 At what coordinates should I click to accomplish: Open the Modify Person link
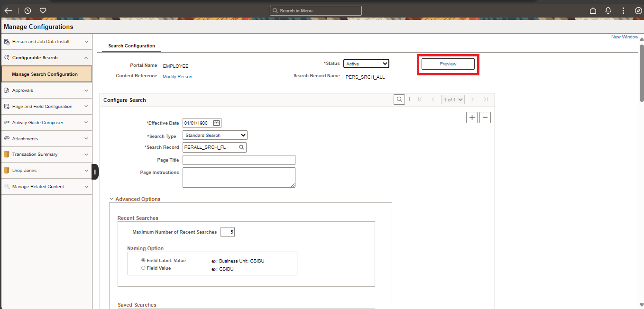pyautogui.click(x=177, y=76)
